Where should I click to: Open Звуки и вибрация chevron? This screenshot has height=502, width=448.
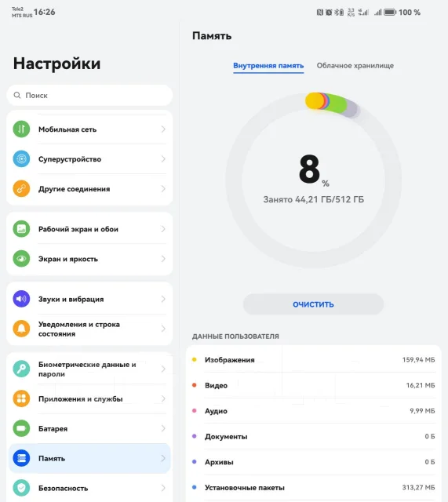(x=163, y=299)
